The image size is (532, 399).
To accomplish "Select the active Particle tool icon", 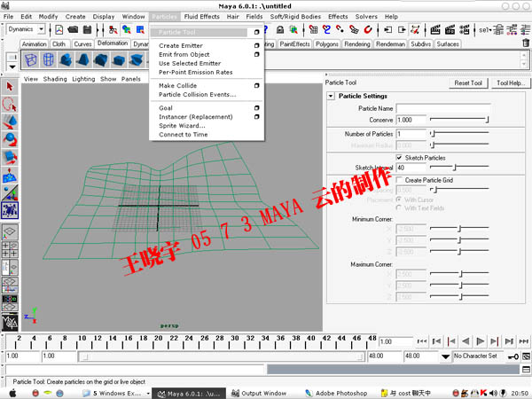I will tap(10, 210).
